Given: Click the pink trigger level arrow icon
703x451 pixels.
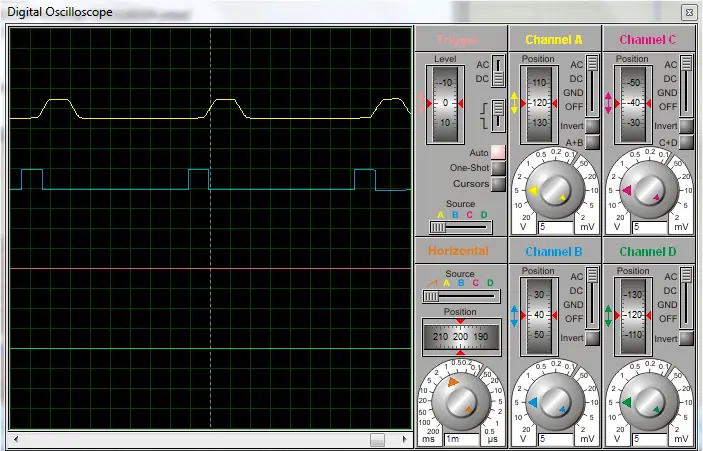Looking at the screenshot, I should tap(421, 103).
